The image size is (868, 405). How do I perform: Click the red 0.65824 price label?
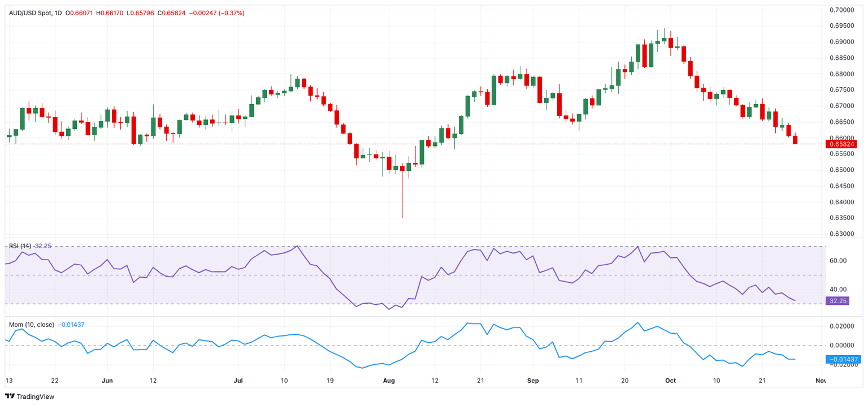pyautogui.click(x=843, y=144)
